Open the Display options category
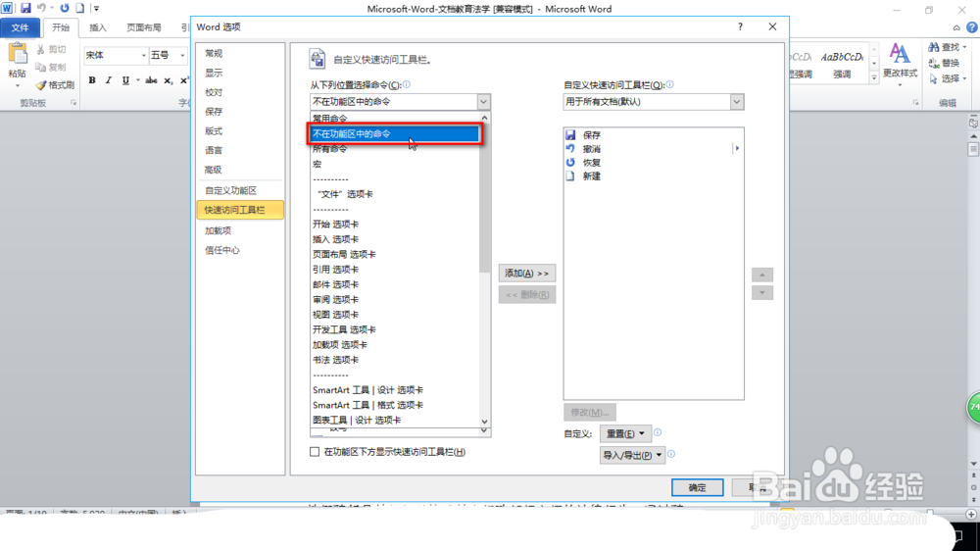Image resolution: width=980 pixels, height=551 pixels. [240, 73]
